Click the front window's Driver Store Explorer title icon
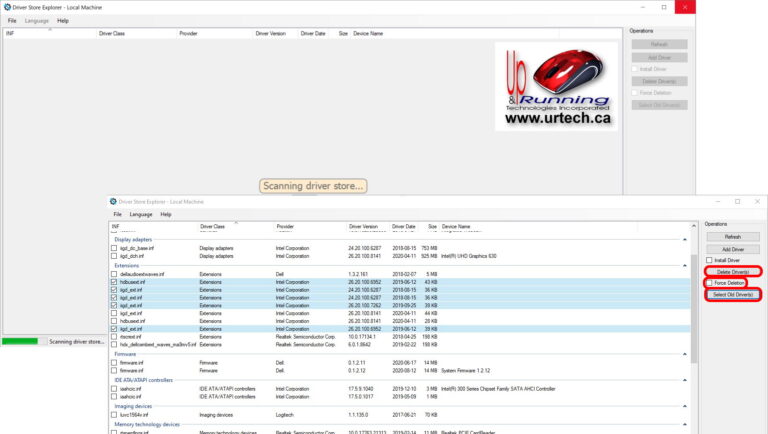768x434 pixels. (x=113, y=201)
